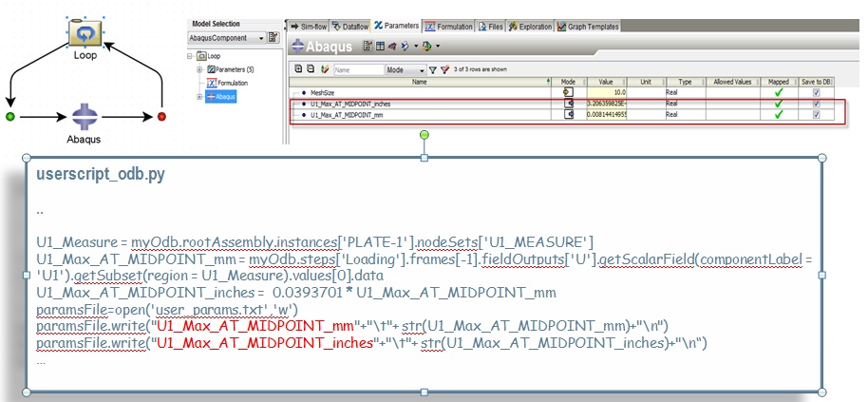
Task: Click the MeshSize value cell 10.0
Action: [606, 92]
